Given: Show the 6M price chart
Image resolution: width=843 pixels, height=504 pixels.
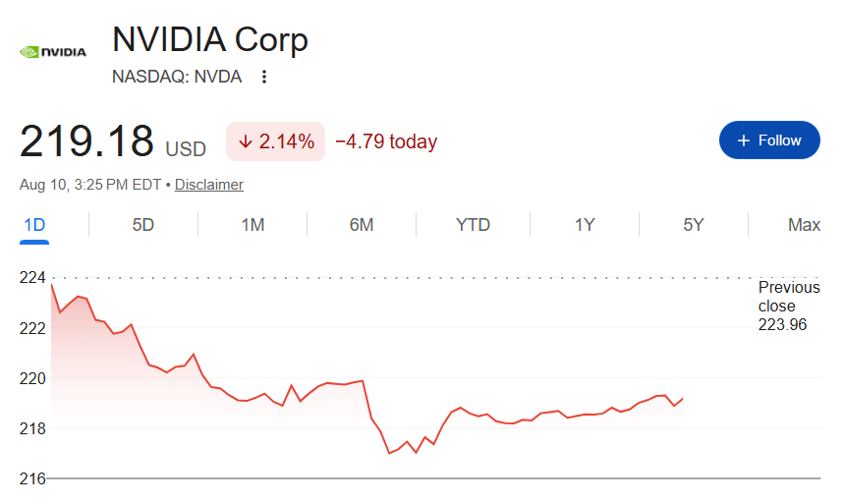Looking at the screenshot, I should [x=362, y=225].
